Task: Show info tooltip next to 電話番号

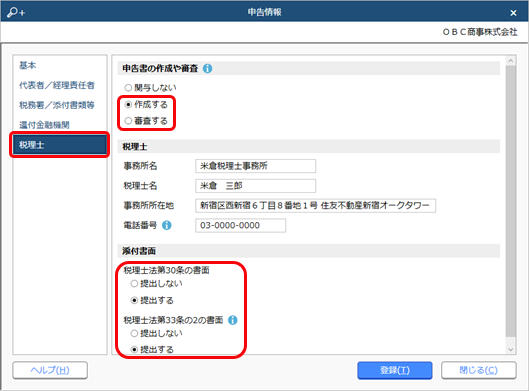Action: coord(167,225)
